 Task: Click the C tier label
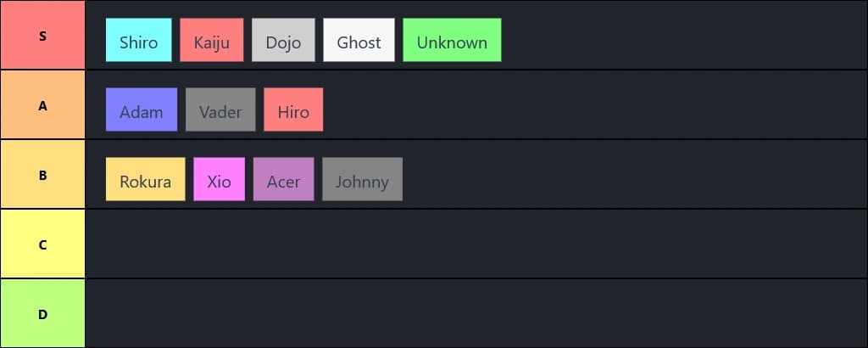pos(42,244)
